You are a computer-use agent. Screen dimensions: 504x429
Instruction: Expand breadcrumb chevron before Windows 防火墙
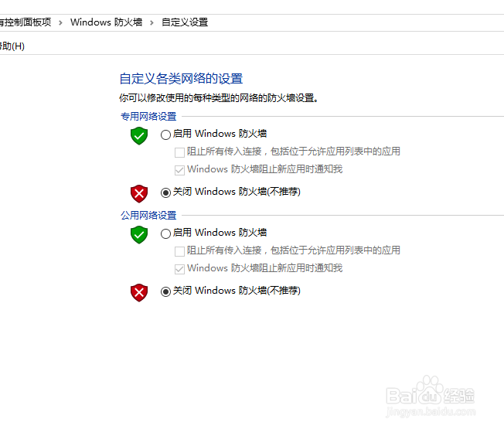click(x=60, y=22)
